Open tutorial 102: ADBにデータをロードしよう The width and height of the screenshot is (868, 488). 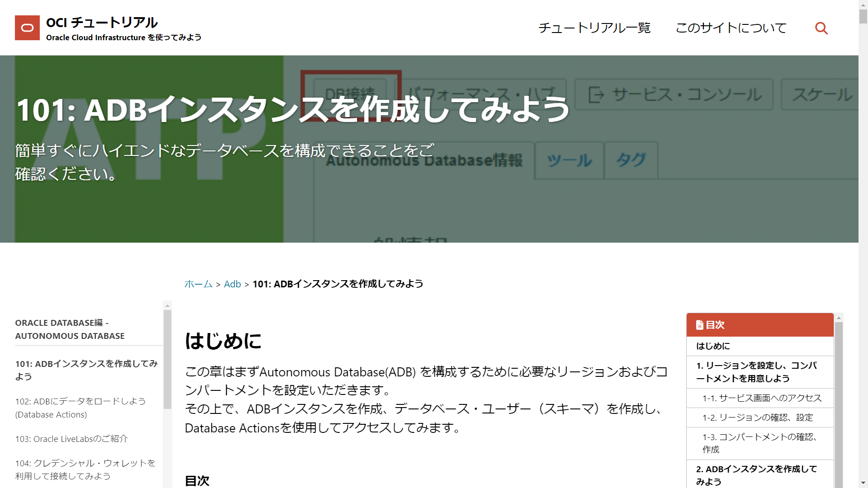click(80, 408)
